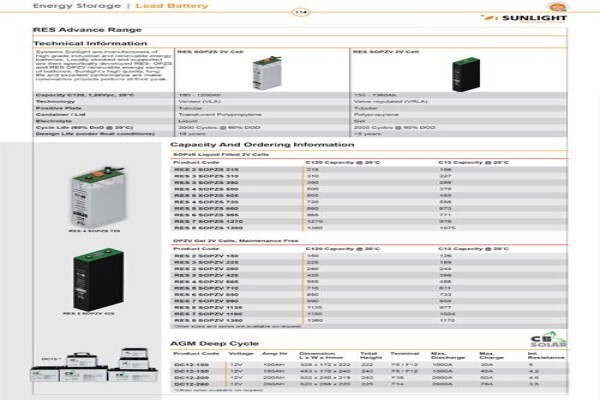Click the 'RES Advance Range' title
600x400 pixels.
[x=87, y=30]
